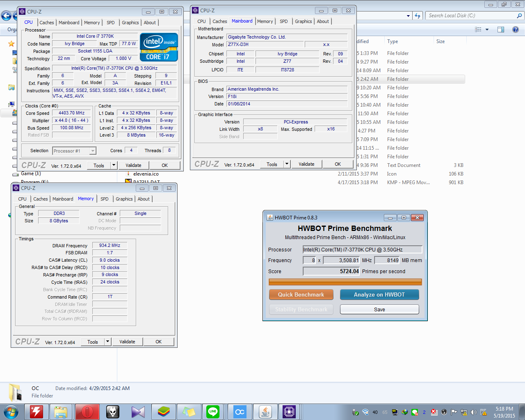Click Validate in the Memory CPU-Z window
This screenshot has width=525, height=420.
pyautogui.click(x=127, y=341)
